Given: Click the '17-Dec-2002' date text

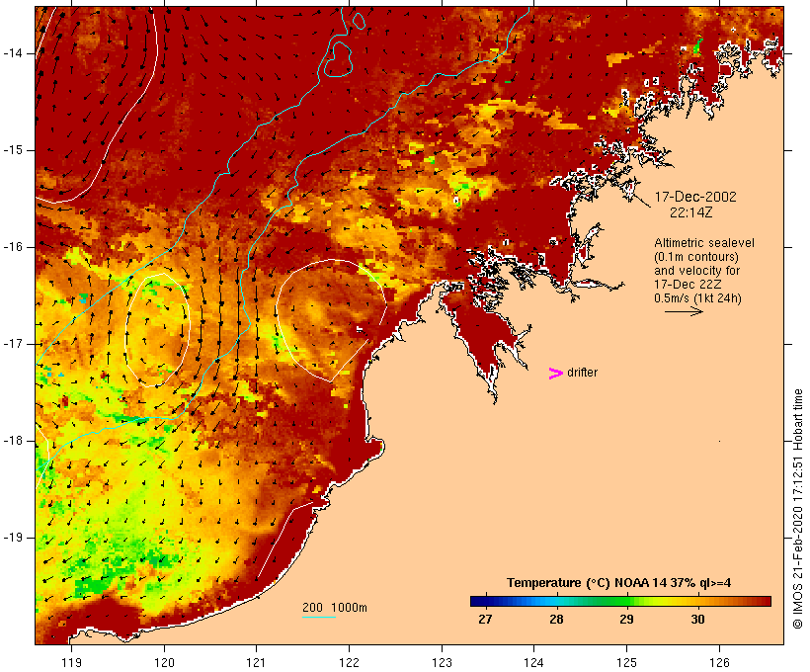Looking at the screenshot, I should click(x=695, y=197).
